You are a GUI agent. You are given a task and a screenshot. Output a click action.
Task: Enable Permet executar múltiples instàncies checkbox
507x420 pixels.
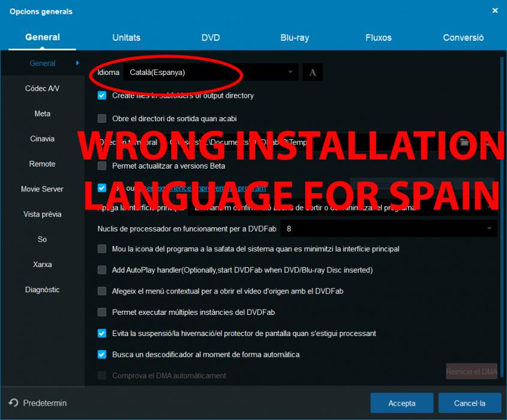[x=102, y=312]
